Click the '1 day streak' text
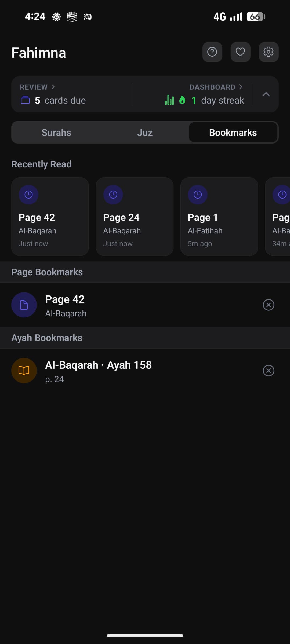The height and width of the screenshot is (644, 290). pyautogui.click(x=218, y=100)
